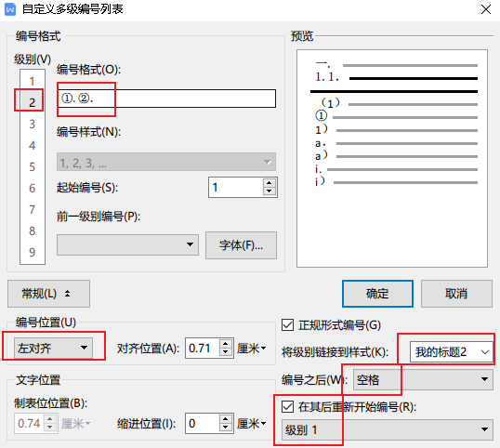The height and width of the screenshot is (448, 500).
Task: Click the 字体(F)... button
Action: click(241, 245)
